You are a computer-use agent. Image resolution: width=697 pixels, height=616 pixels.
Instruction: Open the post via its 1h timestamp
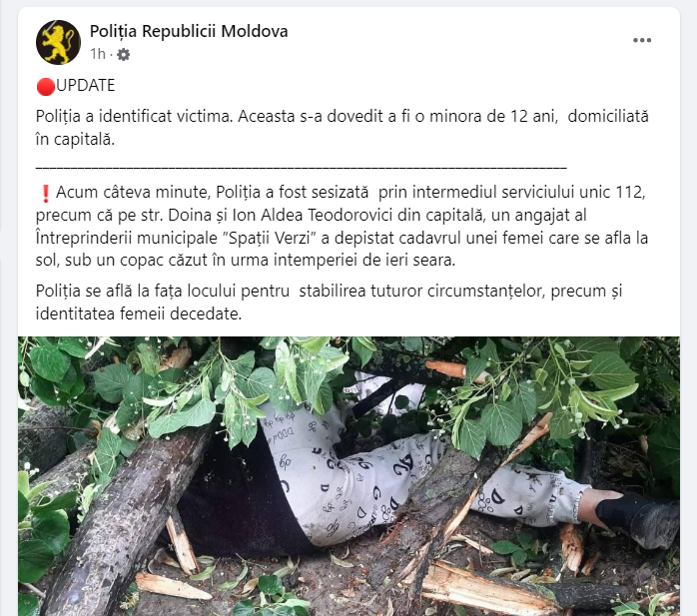tap(98, 54)
